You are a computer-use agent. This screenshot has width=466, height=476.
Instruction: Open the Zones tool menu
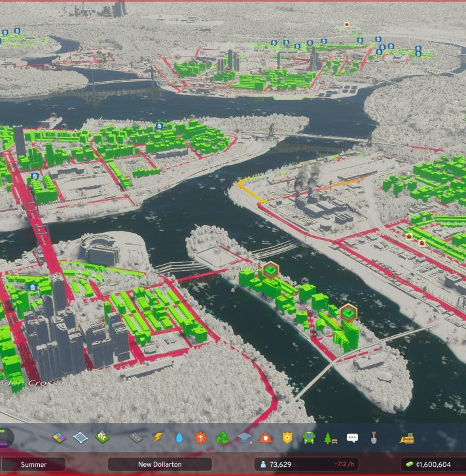point(60,437)
